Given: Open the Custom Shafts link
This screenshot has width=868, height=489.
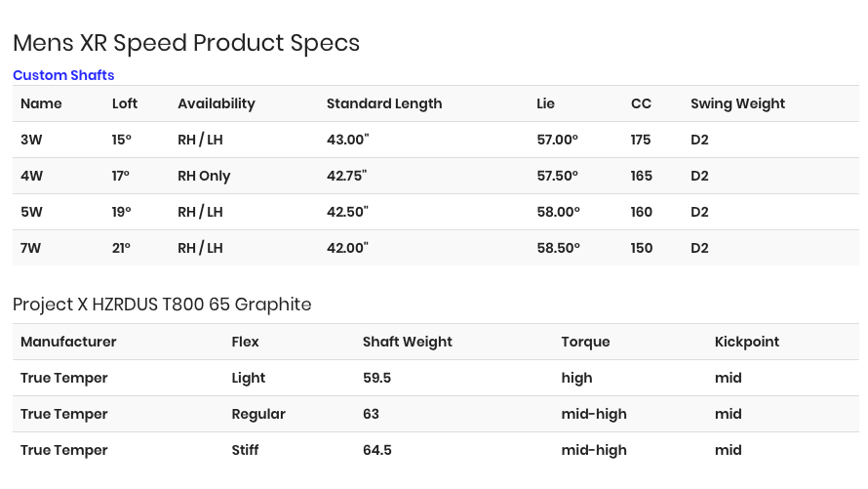Looking at the screenshot, I should (x=63, y=75).
